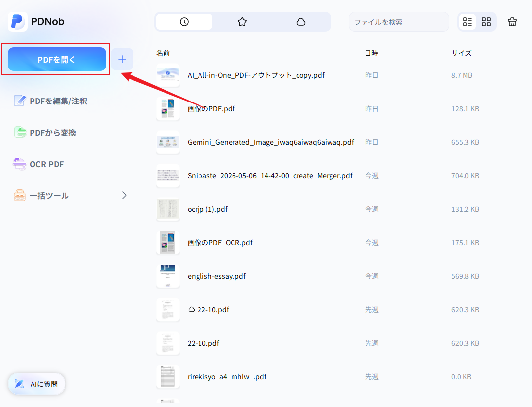
Task: Click thumbnail of 画像のPDF.pdf
Action: click(x=168, y=108)
